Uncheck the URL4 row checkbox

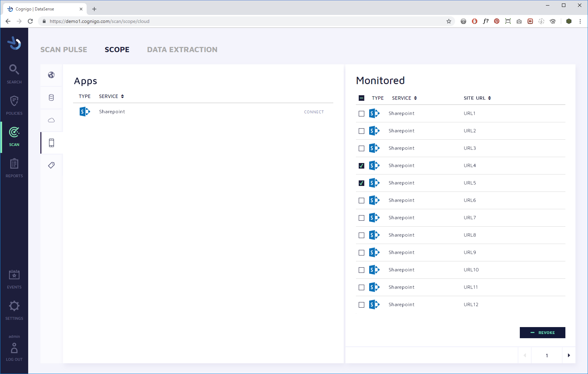pyautogui.click(x=361, y=166)
